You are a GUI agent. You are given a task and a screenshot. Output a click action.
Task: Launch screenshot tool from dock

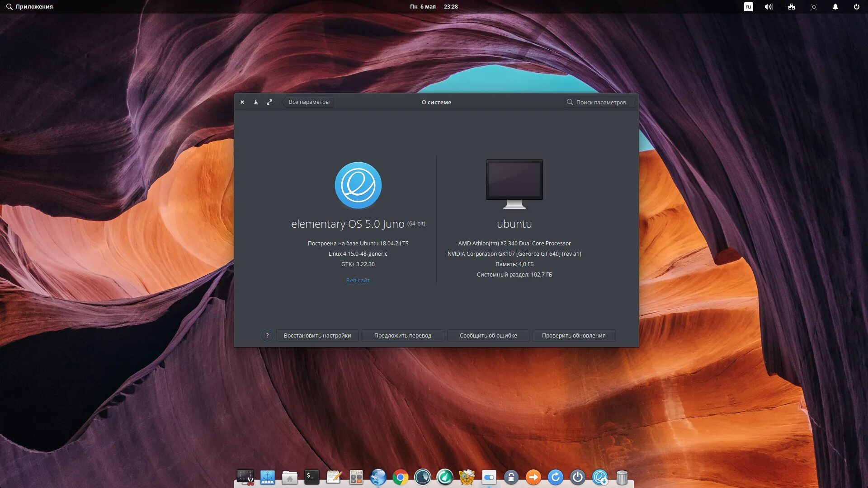pyautogui.click(x=245, y=477)
